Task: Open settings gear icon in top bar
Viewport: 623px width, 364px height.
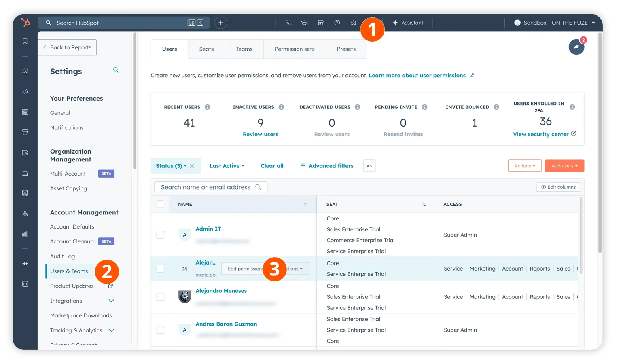Action: pyautogui.click(x=353, y=23)
